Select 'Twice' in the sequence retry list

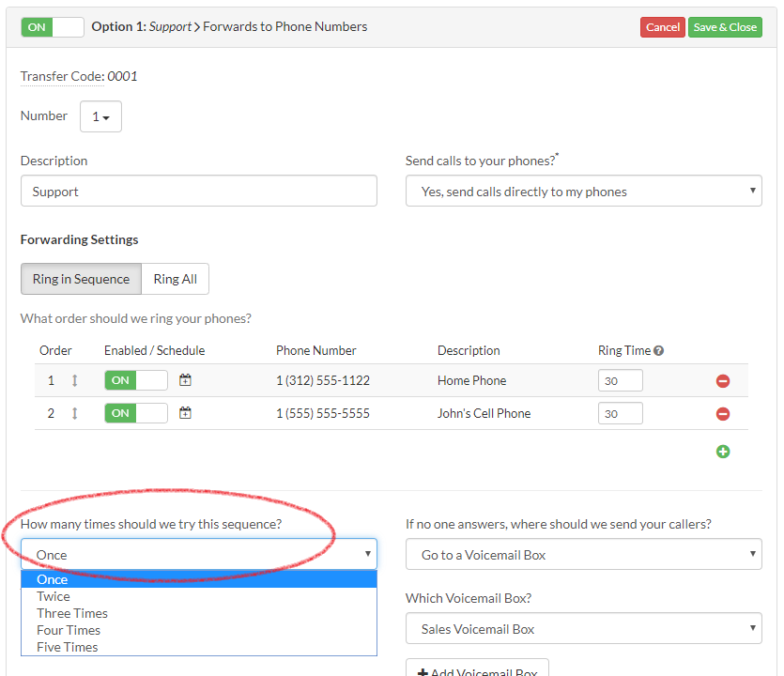pos(54,596)
